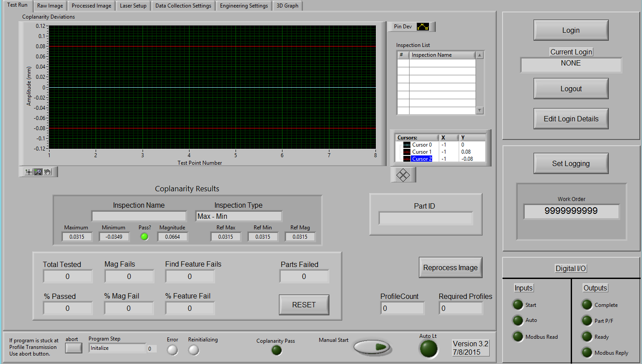Click the green Pass? indicator light
The image size is (642, 364).
(x=144, y=237)
